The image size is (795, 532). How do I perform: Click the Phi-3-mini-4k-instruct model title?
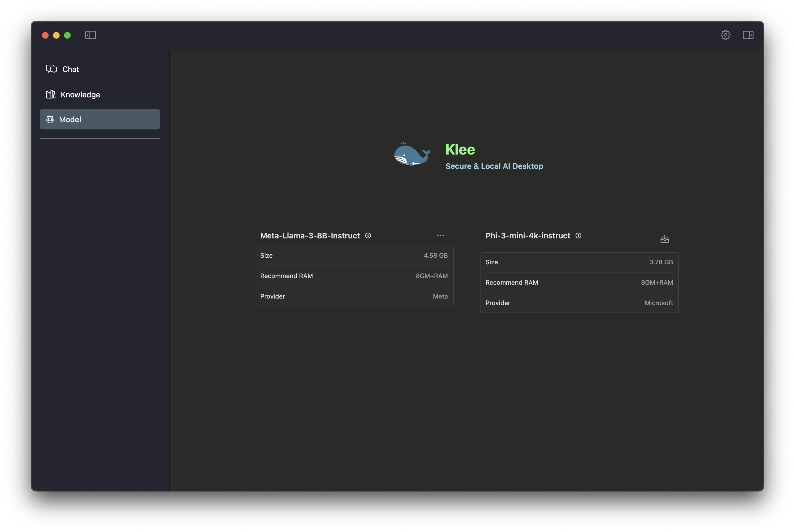click(x=528, y=236)
